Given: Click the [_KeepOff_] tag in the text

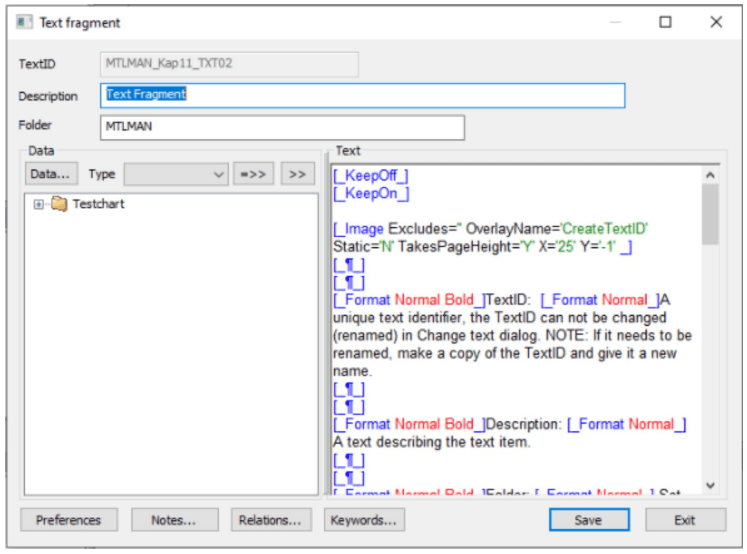Looking at the screenshot, I should point(371,175).
